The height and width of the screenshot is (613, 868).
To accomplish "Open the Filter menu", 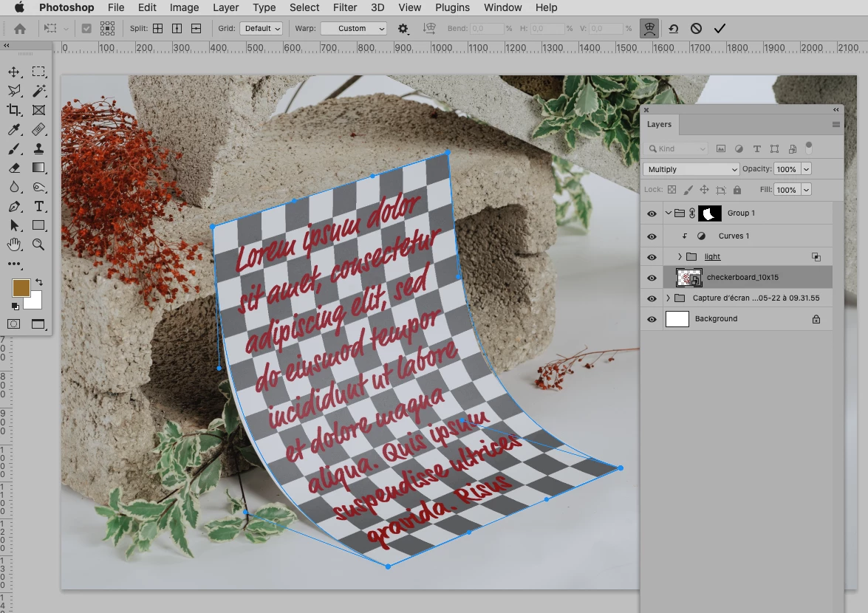I will (345, 7).
